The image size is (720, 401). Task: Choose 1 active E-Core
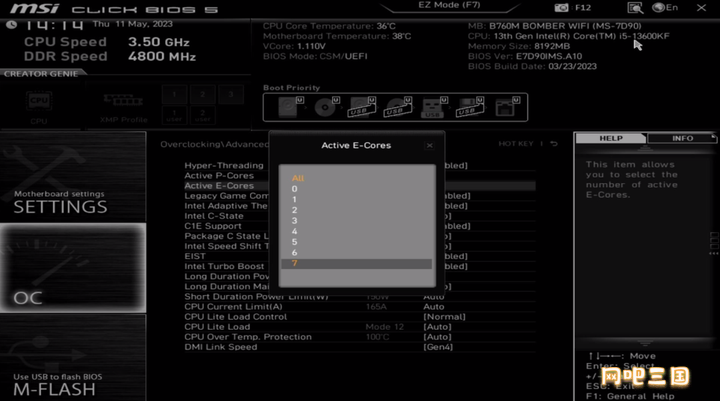(x=356, y=199)
